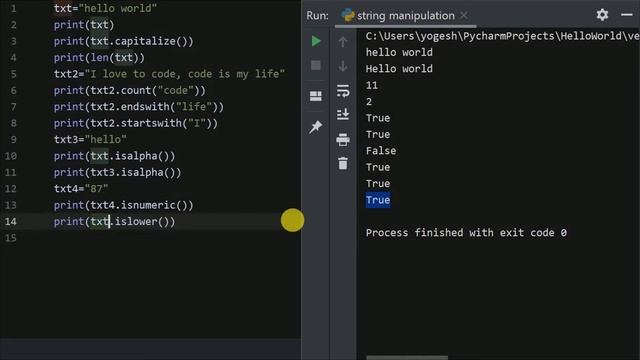Click the startswith("I") code line
This screenshot has width=640, height=360.
[136, 123]
